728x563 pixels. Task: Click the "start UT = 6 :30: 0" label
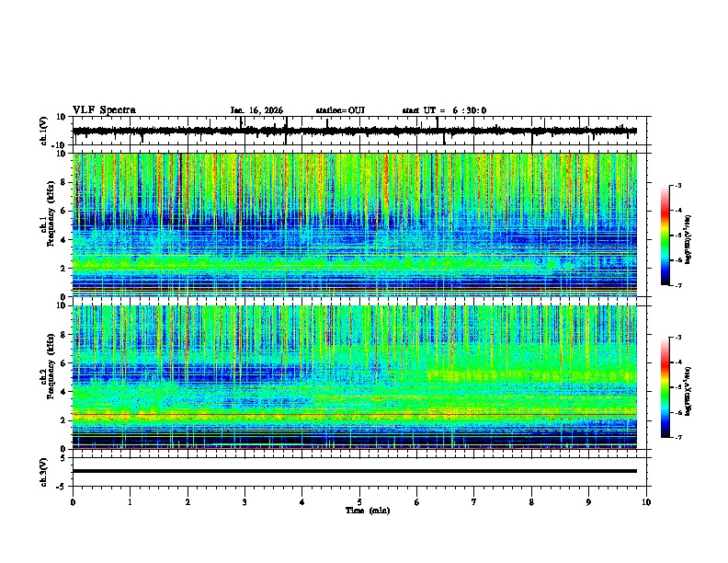click(444, 110)
